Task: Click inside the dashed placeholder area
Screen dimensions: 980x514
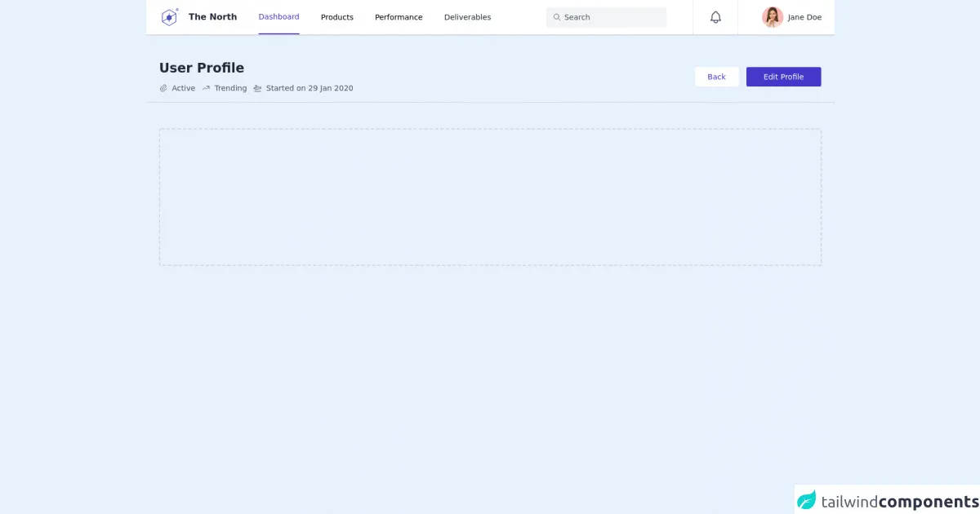Action: point(490,197)
